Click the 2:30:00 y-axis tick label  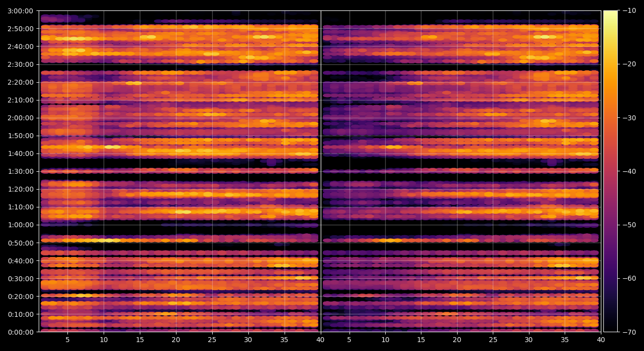[x=20, y=64]
